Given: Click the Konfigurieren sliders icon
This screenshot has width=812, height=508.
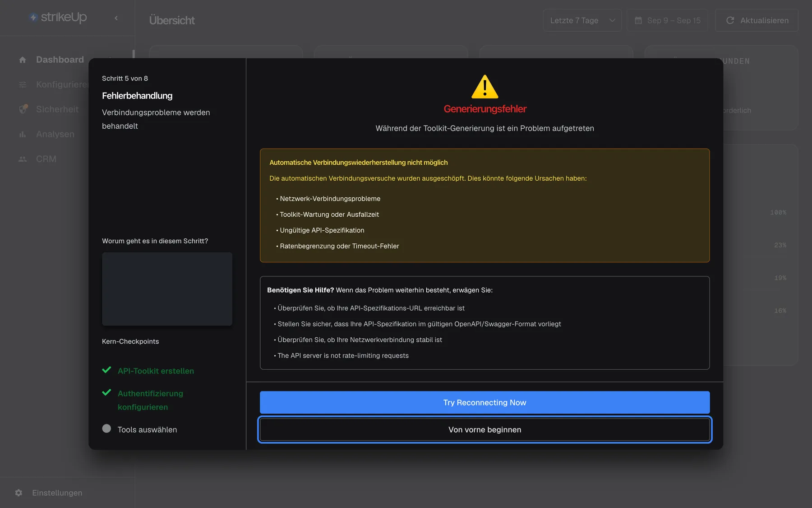Looking at the screenshot, I should click(23, 84).
